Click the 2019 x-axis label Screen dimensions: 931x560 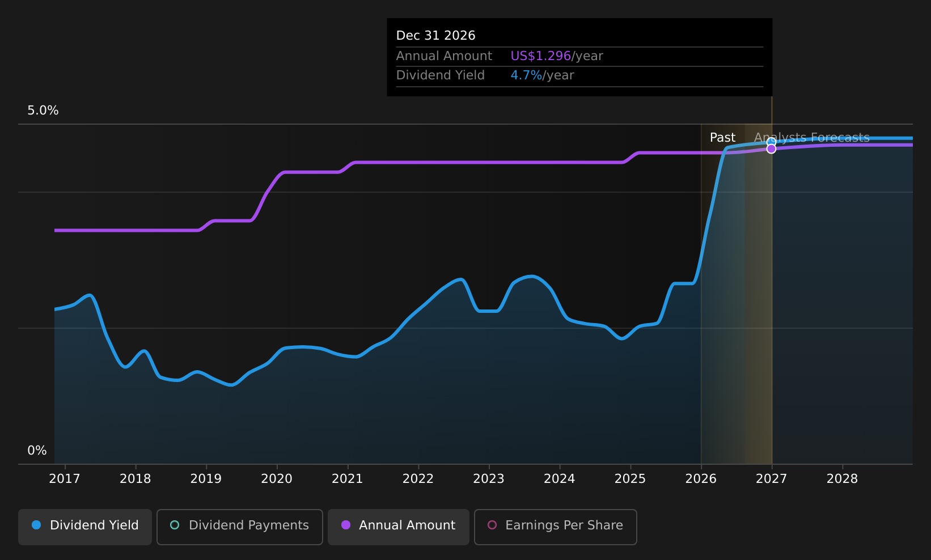(206, 479)
